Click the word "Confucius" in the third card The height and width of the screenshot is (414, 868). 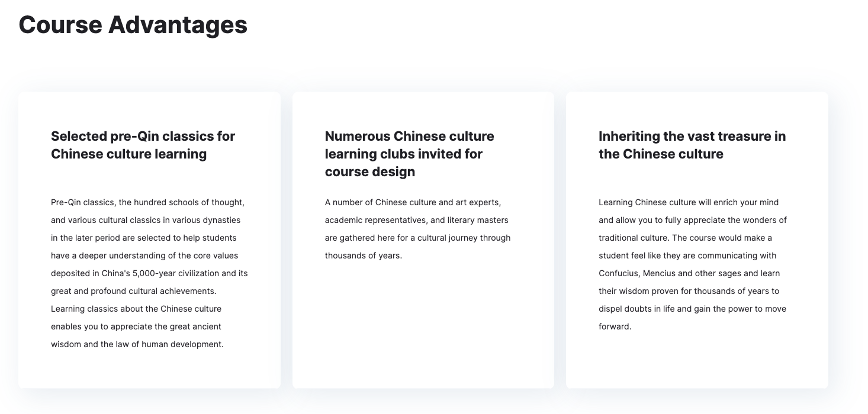(x=618, y=273)
